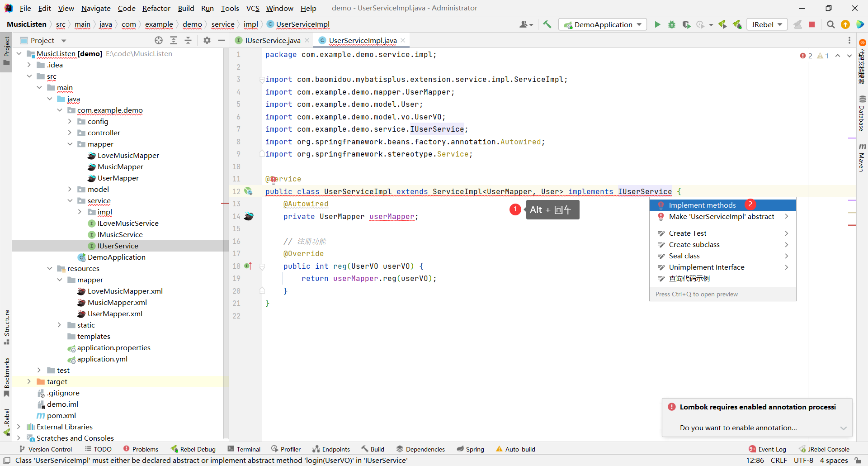Expand the controller folder

(x=70, y=133)
